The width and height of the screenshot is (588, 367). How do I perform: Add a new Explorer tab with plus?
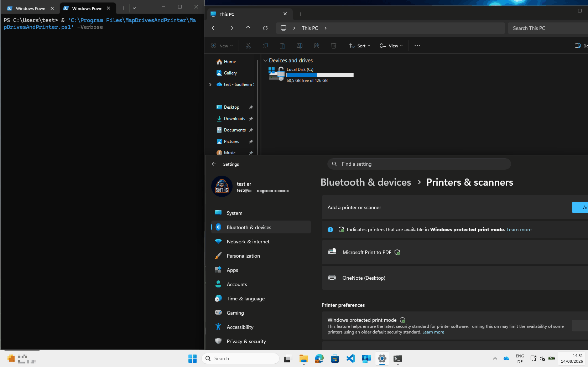coord(301,14)
